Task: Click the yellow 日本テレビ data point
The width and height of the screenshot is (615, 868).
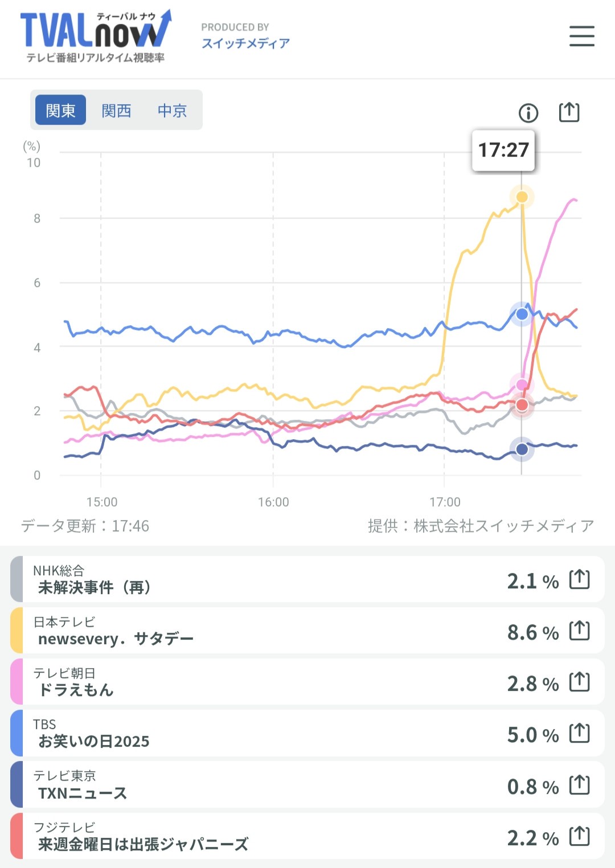Action: pos(522,197)
